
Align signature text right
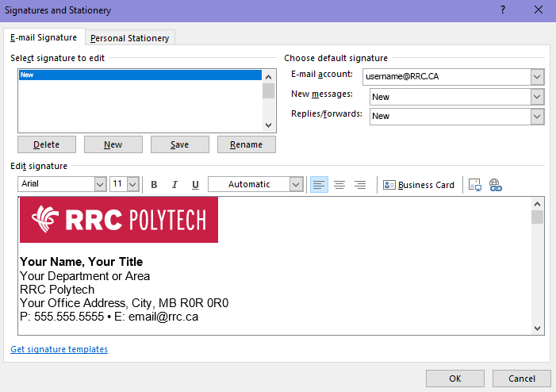[360, 185]
